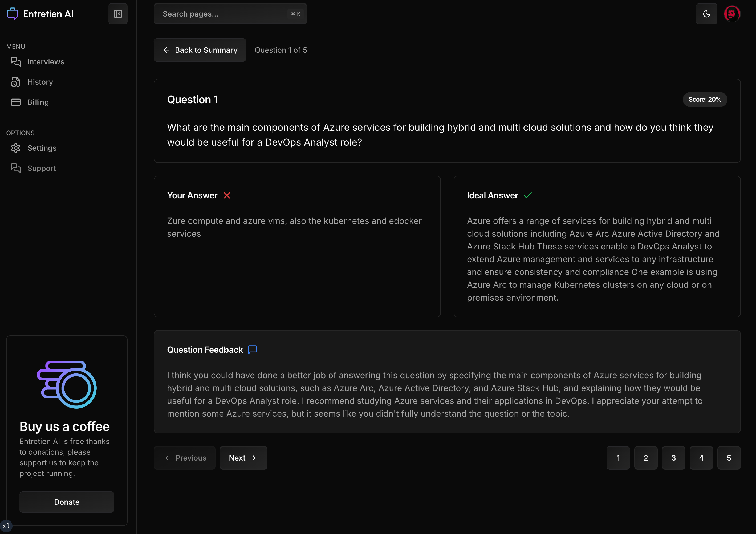The image size is (756, 534).
Task: Open the Support page
Action: coord(42,168)
